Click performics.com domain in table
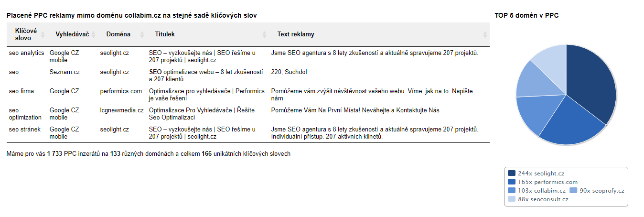The height and width of the screenshot is (217, 644). pos(121,91)
